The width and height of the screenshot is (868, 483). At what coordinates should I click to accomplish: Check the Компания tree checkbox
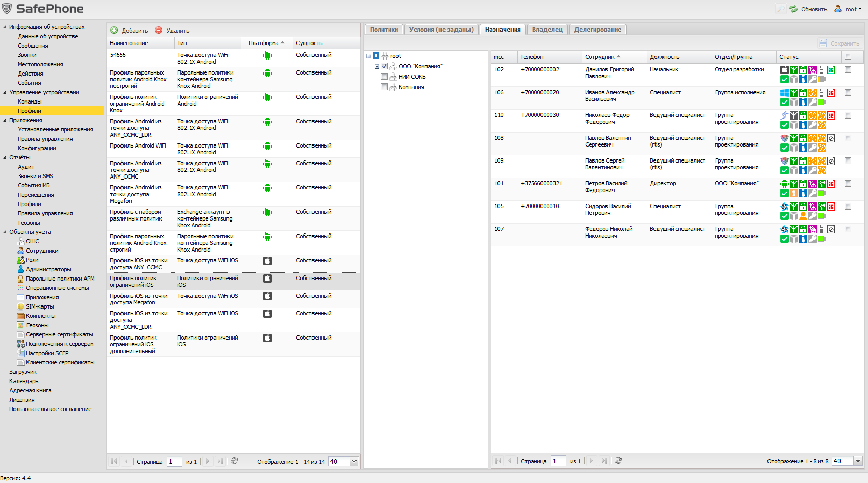point(385,87)
